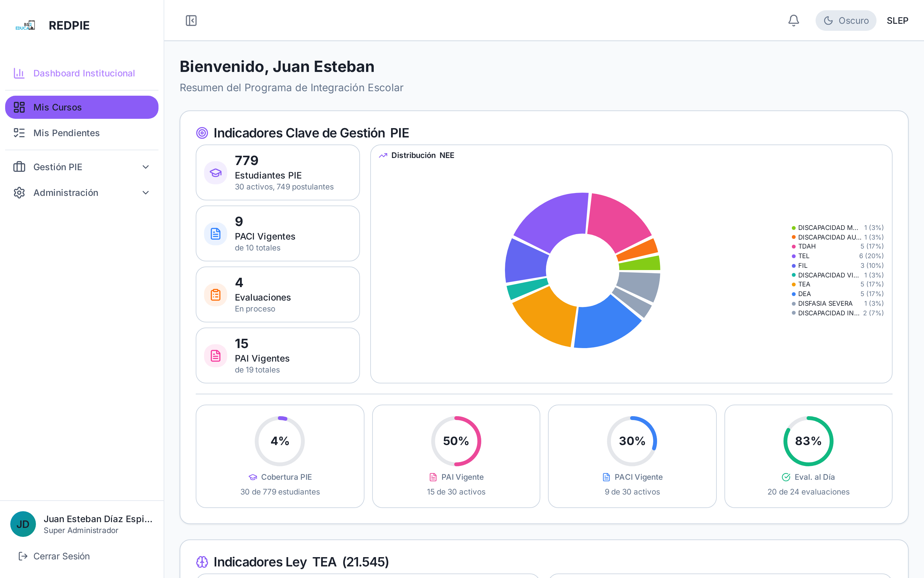Click the SLEP label in header
The width and height of the screenshot is (924, 578).
[x=897, y=21]
